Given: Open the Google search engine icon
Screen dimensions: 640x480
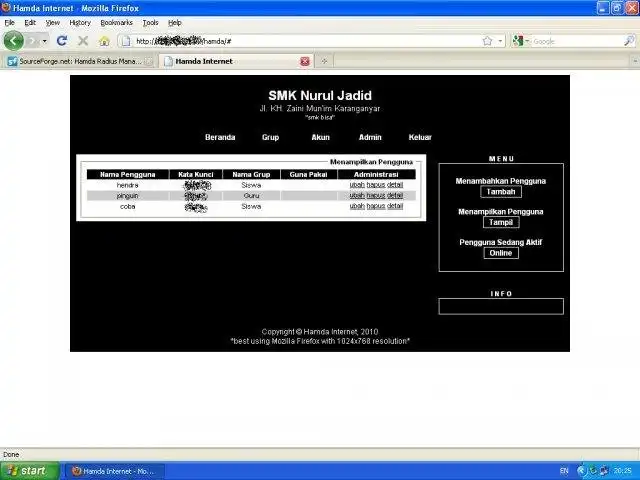Looking at the screenshot, I should pos(518,41).
